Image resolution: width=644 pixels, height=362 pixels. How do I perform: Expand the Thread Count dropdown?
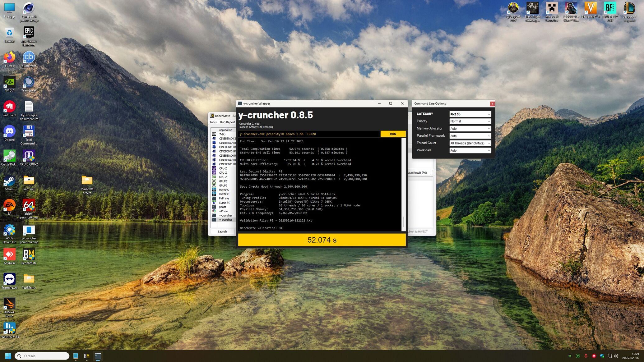[x=470, y=143]
